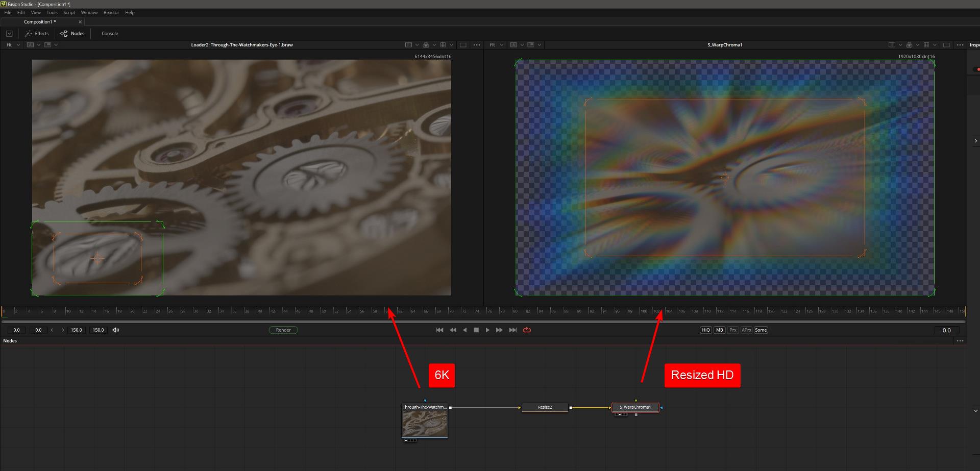
Task: Expand right viewer sub-view options arrow
Action: tap(540, 45)
